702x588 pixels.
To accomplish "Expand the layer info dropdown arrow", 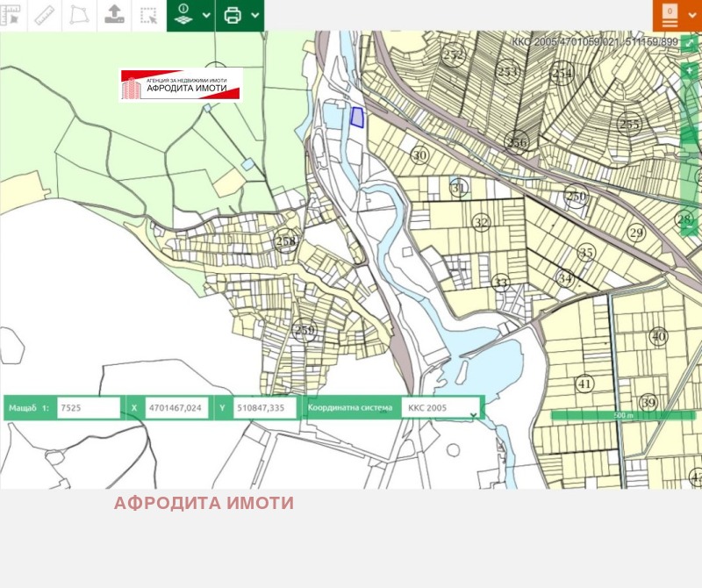I will (205, 15).
